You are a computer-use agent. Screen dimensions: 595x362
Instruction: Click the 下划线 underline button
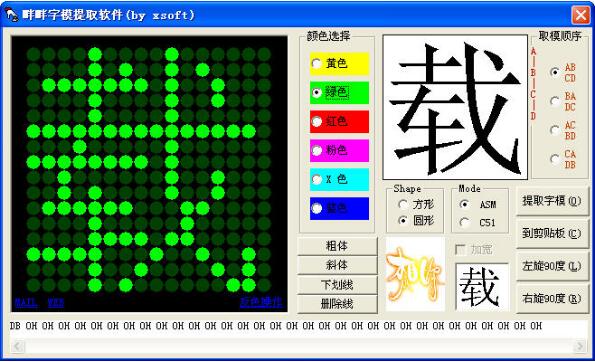tap(337, 285)
